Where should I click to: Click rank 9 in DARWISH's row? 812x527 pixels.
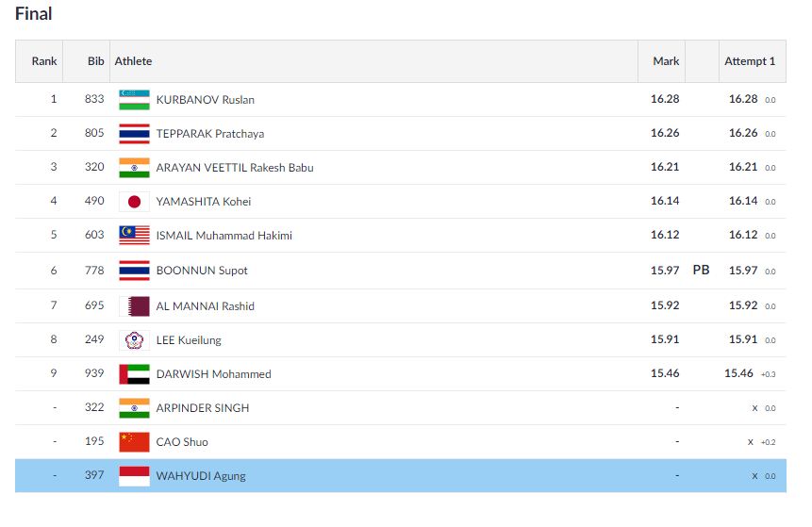[x=54, y=373]
